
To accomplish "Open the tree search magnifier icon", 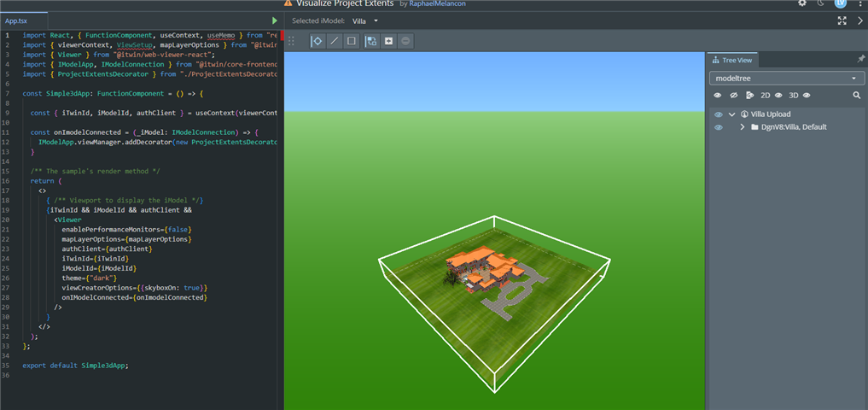I will pos(856,96).
